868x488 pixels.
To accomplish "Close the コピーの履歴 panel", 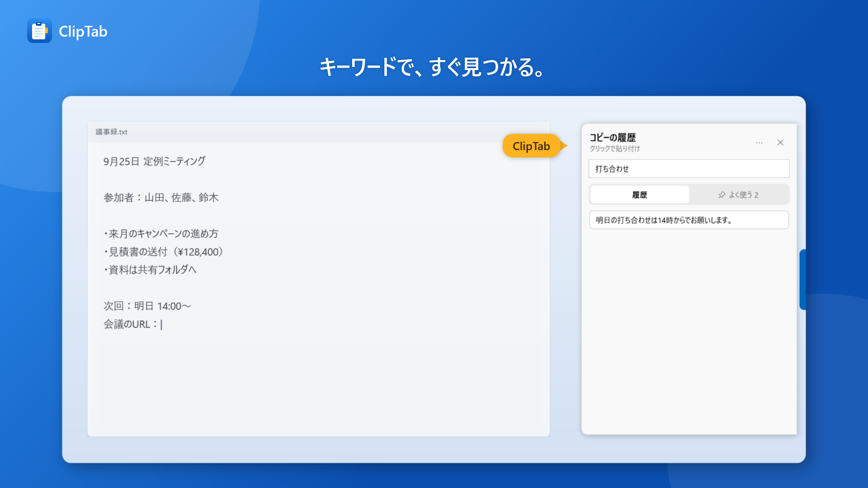I will coord(780,143).
